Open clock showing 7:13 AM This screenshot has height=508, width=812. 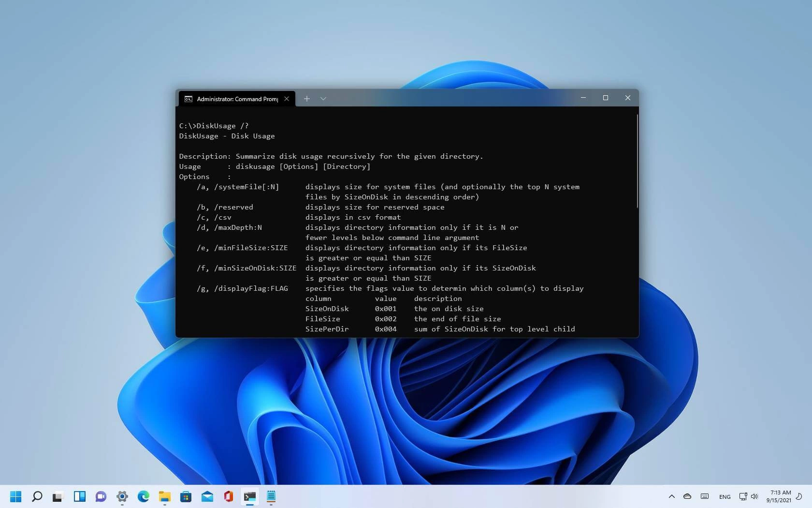(779, 496)
